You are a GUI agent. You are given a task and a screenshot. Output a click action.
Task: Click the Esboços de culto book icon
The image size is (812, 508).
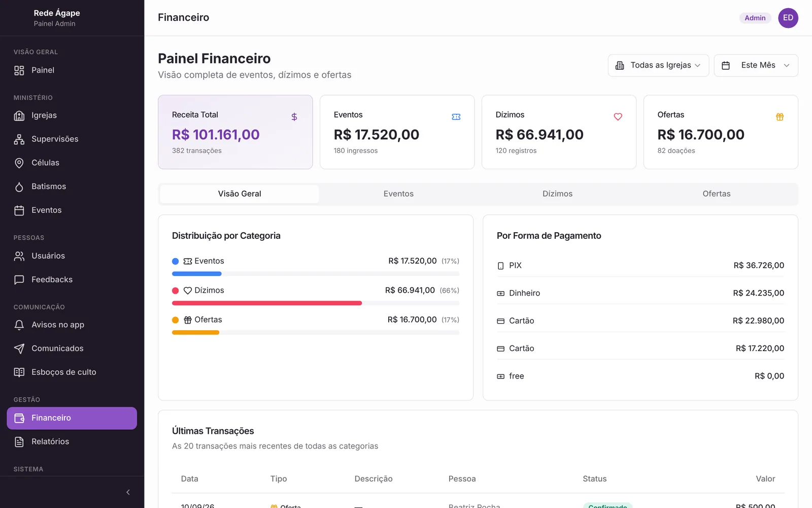(19, 372)
